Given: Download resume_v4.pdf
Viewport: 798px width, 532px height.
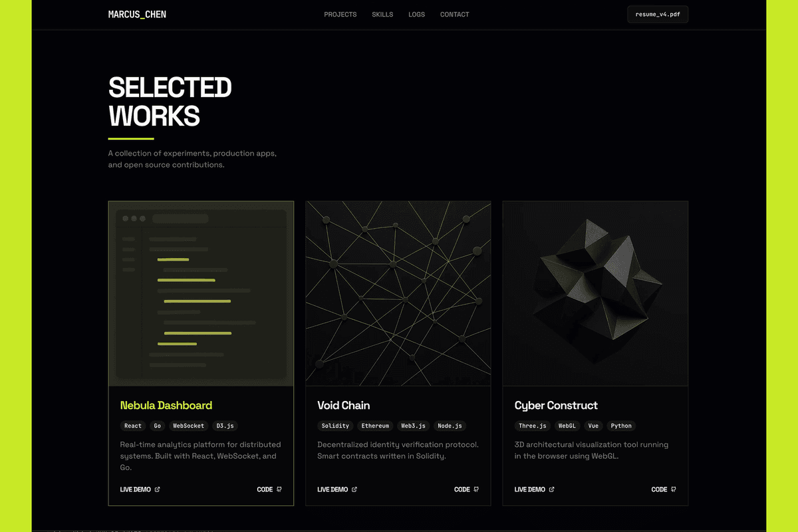Looking at the screenshot, I should click(x=657, y=15).
